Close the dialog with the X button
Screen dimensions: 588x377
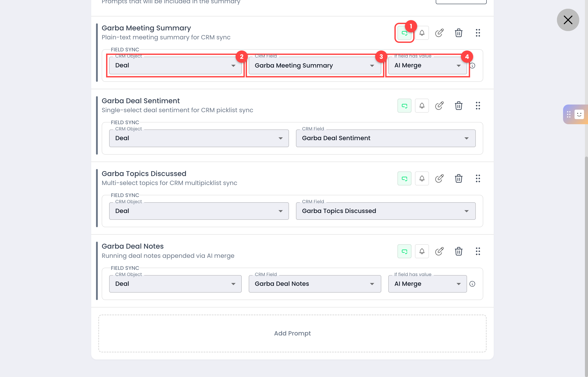click(568, 20)
